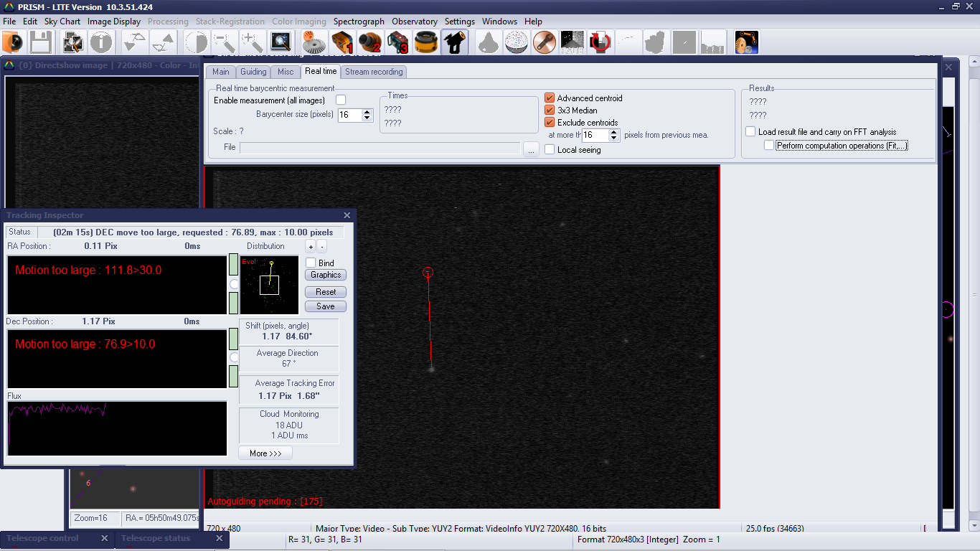980x551 pixels.
Task: Click the camera 2 toolbar icon
Action: 370,42
